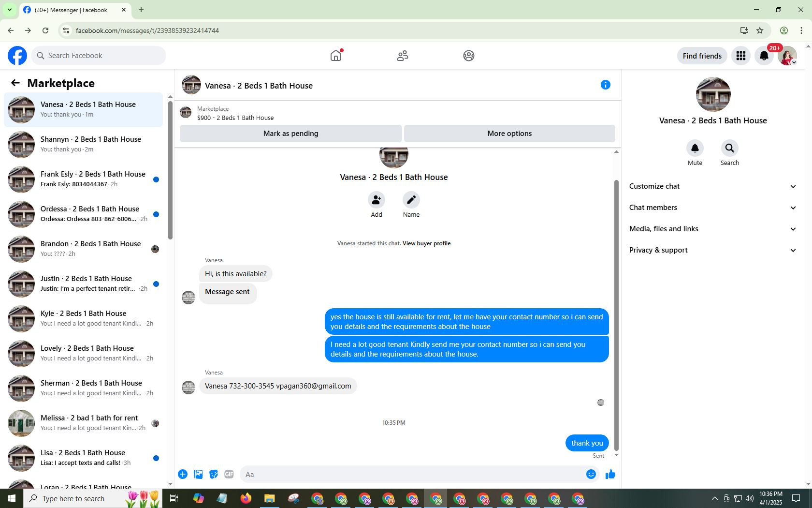This screenshot has height=508, width=812.
Task: Open the account profile picture menu
Action: point(787,56)
